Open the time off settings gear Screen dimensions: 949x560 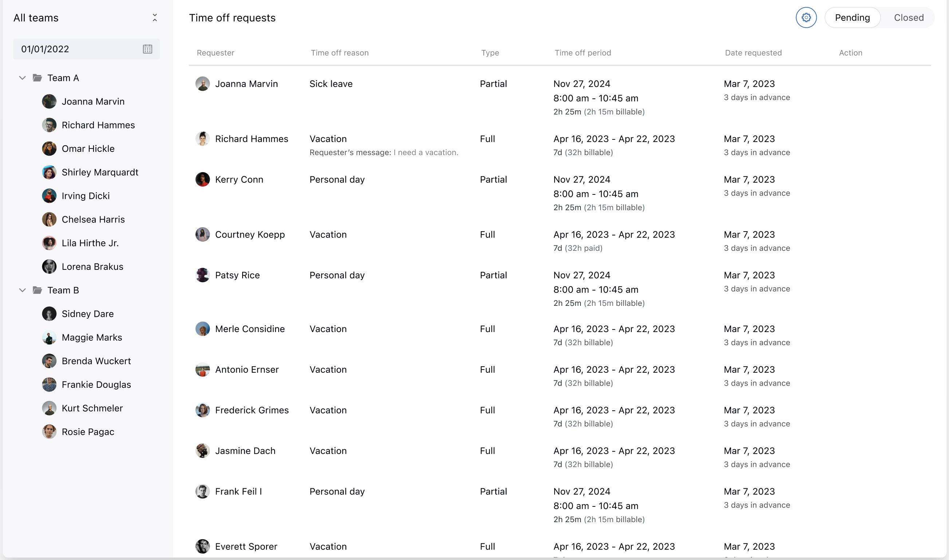tap(806, 18)
